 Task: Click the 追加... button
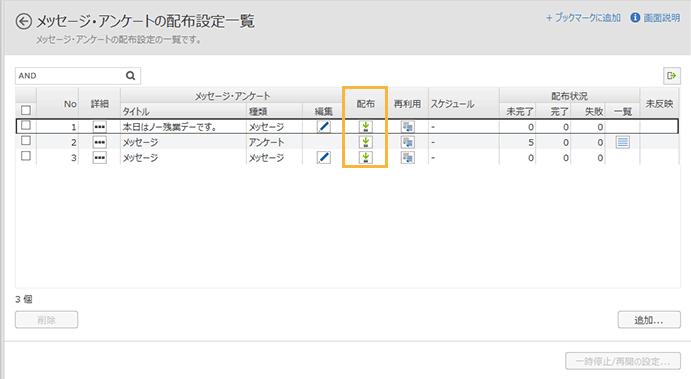coord(649,320)
